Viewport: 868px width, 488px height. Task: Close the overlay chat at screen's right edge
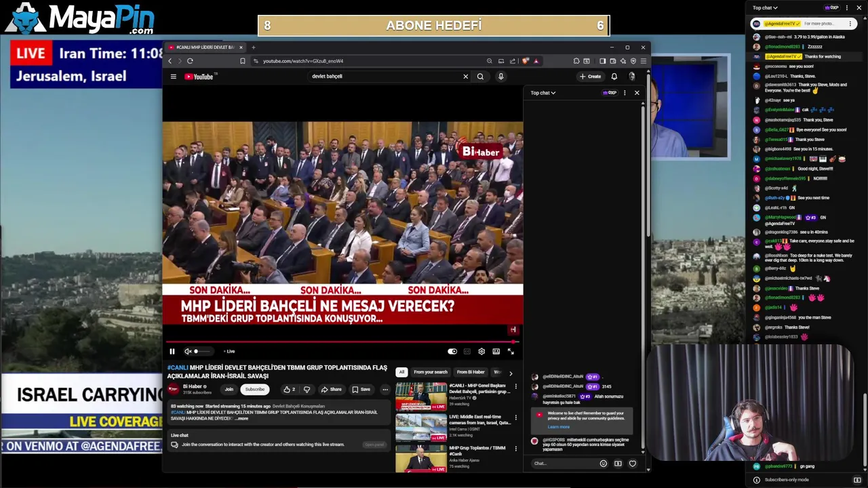coord(859,7)
